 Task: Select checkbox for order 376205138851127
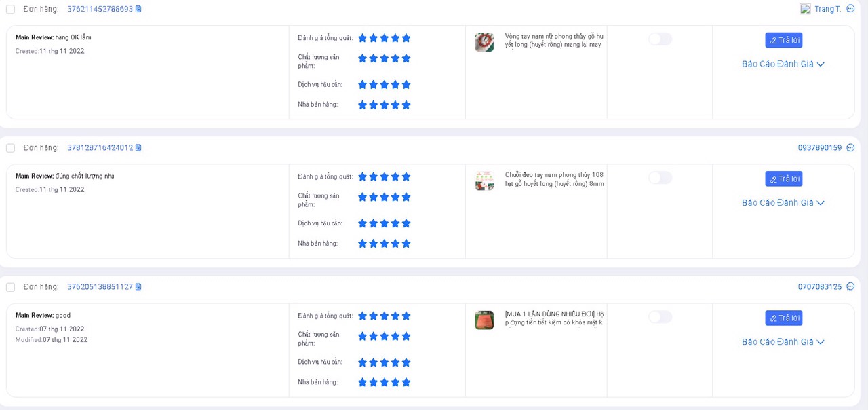tap(10, 287)
